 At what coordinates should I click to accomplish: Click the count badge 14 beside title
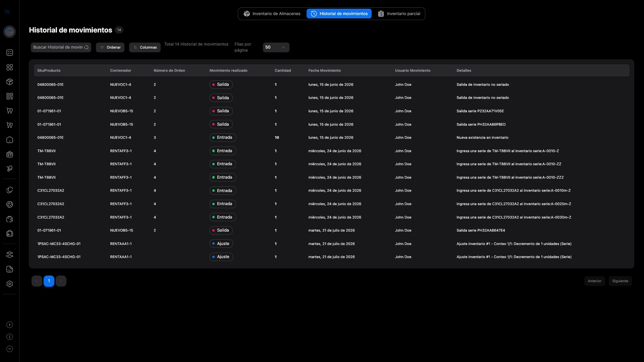[x=119, y=30]
